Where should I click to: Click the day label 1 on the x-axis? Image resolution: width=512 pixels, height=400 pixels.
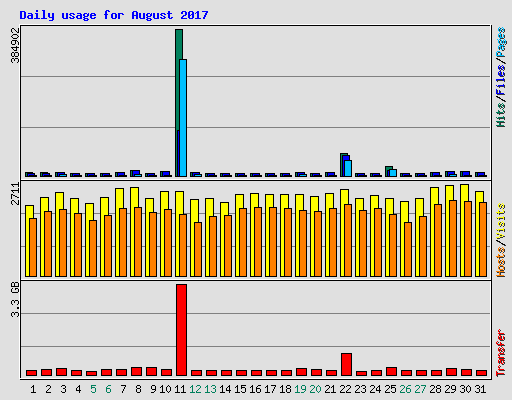33,389
